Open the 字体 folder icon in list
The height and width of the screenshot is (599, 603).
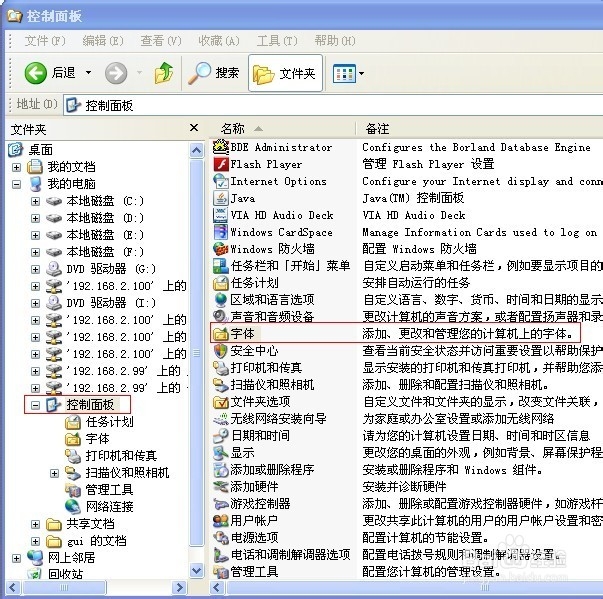point(221,333)
